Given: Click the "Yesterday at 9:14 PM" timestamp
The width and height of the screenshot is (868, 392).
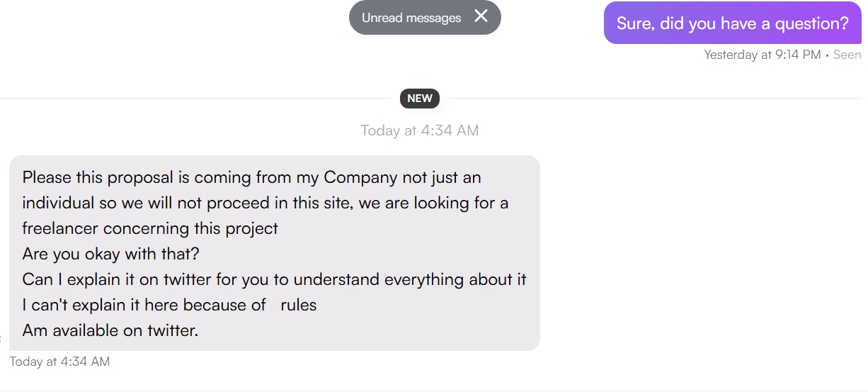Looking at the screenshot, I should tap(762, 55).
